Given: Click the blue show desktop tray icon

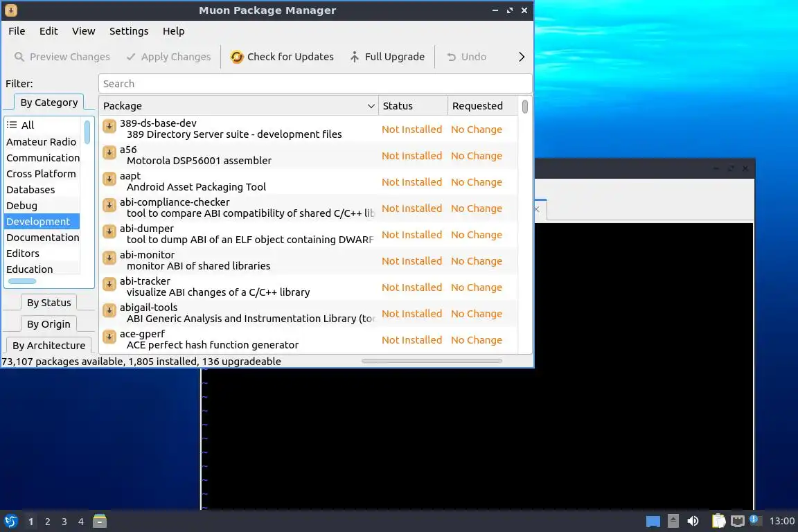Looking at the screenshot, I should pyautogui.click(x=653, y=522).
